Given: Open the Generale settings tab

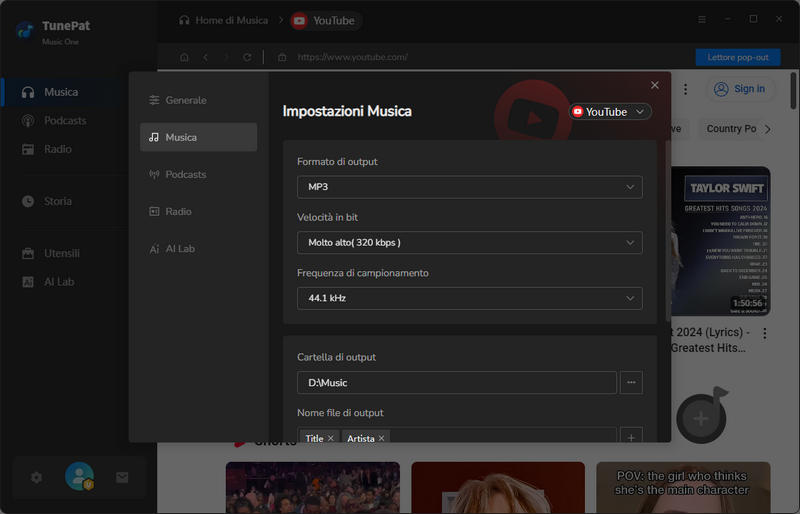Looking at the screenshot, I should point(198,100).
